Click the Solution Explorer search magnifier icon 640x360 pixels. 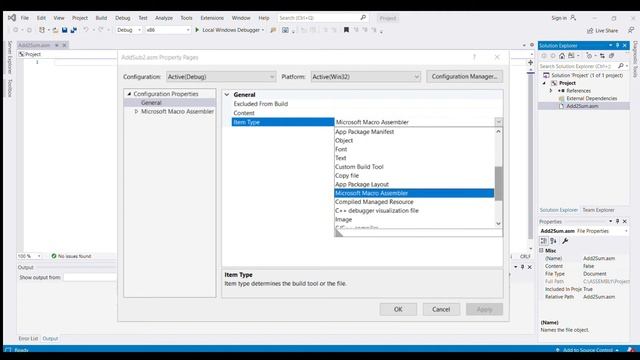620,66
